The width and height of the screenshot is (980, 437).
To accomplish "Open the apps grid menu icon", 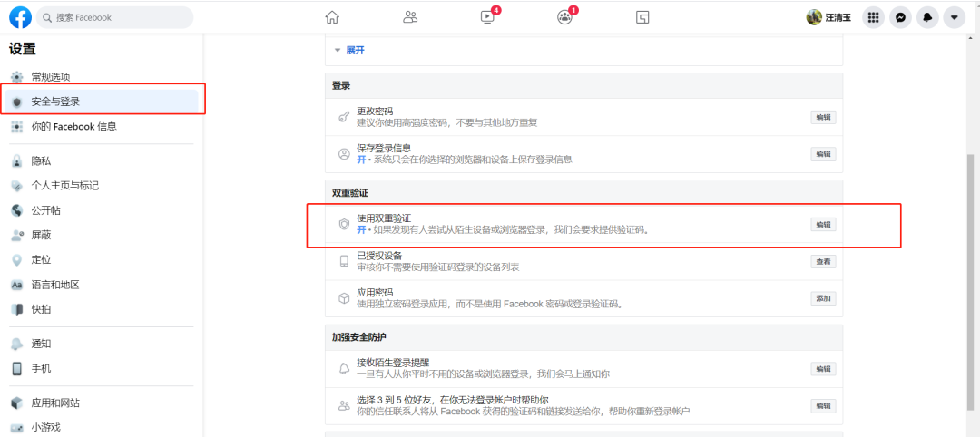I will pyautogui.click(x=873, y=17).
